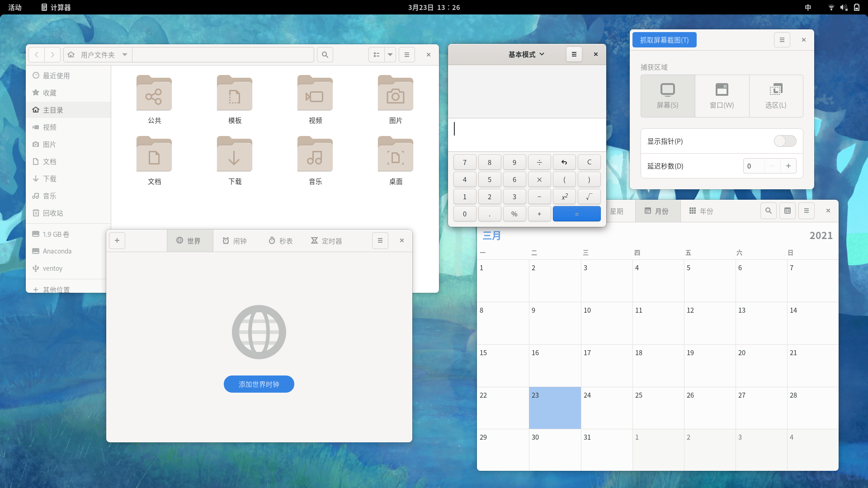
Task: Click the add world clock (添加世界时钟) button
Action: click(259, 384)
